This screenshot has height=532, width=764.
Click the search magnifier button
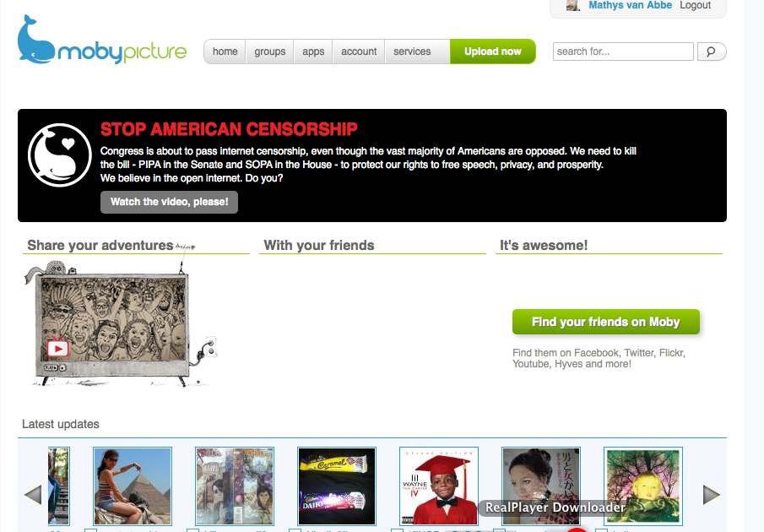(712, 52)
